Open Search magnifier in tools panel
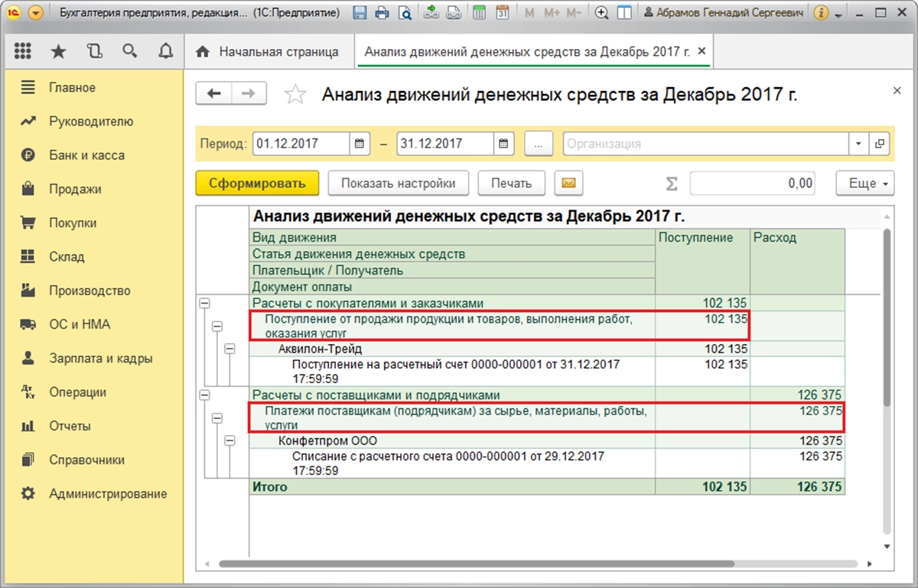 [129, 51]
